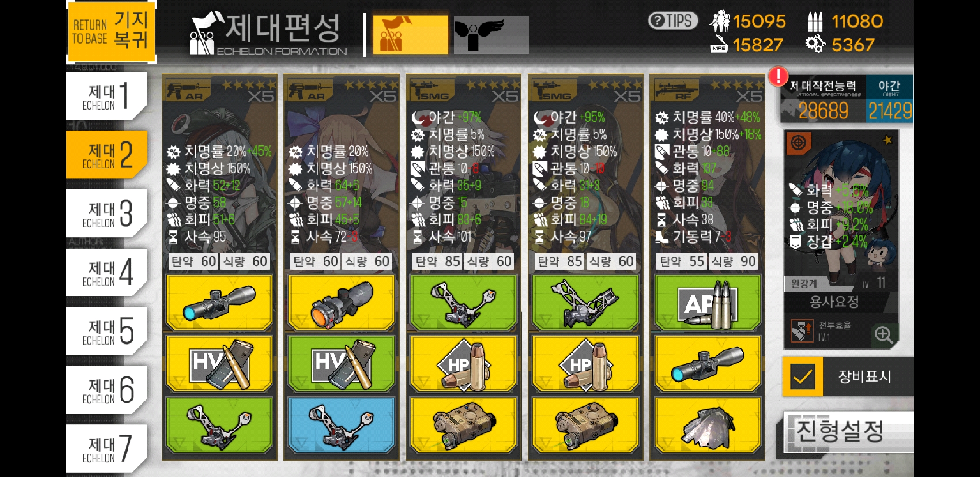
Task: Switch to 제대 7 echelon
Action: [106, 449]
